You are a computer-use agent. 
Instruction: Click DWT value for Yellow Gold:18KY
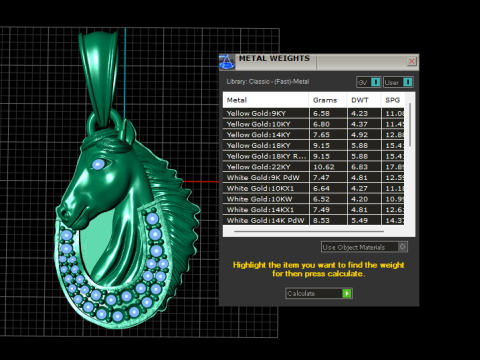pos(359,145)
